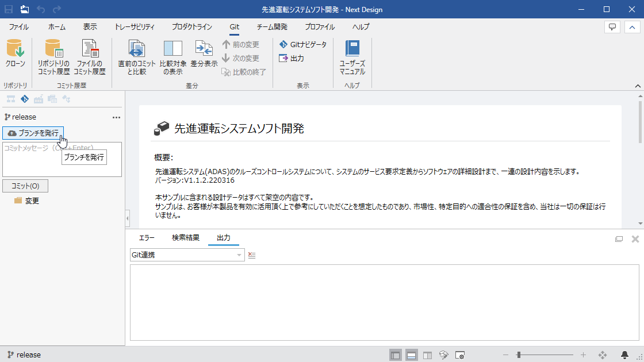Click the 出力 button in the ribbon

pos(291,58)
